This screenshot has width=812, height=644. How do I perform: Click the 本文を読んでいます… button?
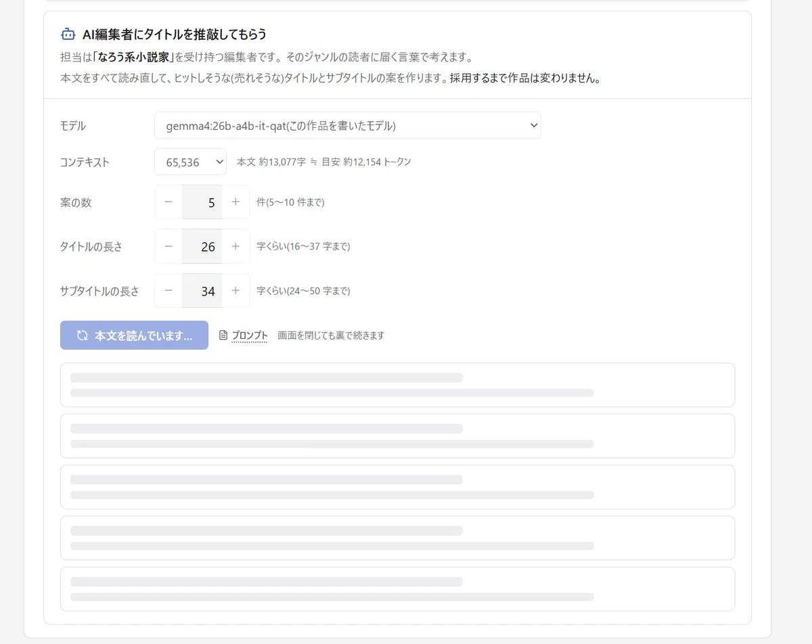[134, 336]
